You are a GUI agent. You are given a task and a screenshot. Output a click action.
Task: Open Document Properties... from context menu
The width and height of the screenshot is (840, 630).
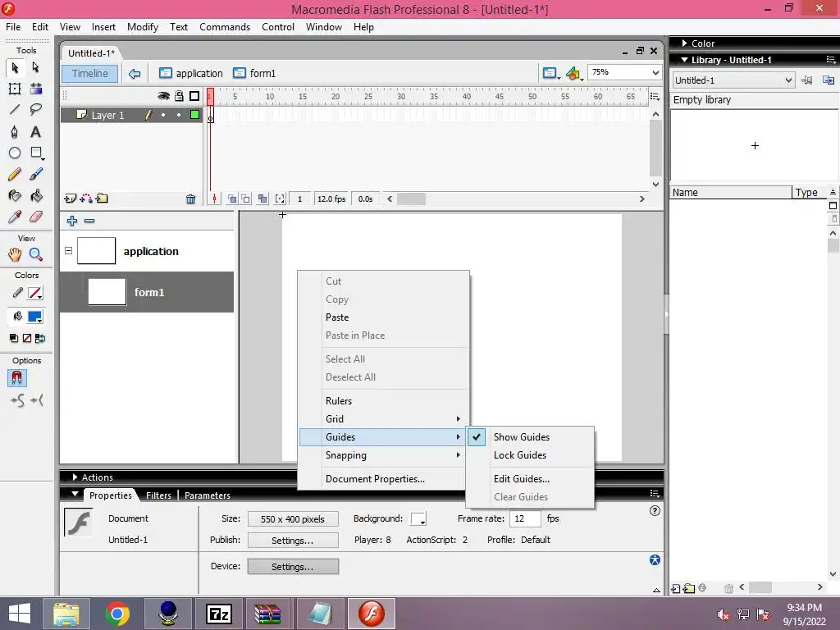coord(384,479)
